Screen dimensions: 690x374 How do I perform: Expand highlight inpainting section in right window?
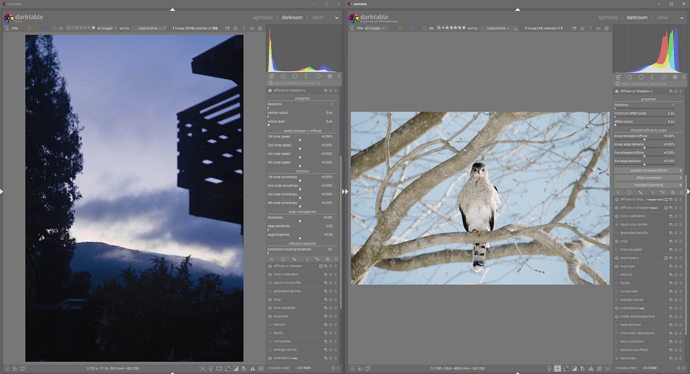649,185
